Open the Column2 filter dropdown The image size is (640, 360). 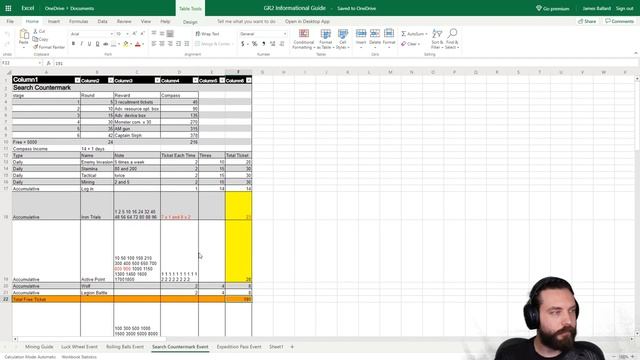(111, 80)
